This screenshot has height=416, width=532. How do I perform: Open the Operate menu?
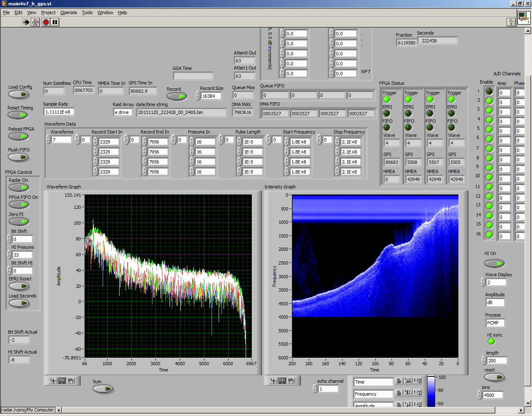point(69,12)
